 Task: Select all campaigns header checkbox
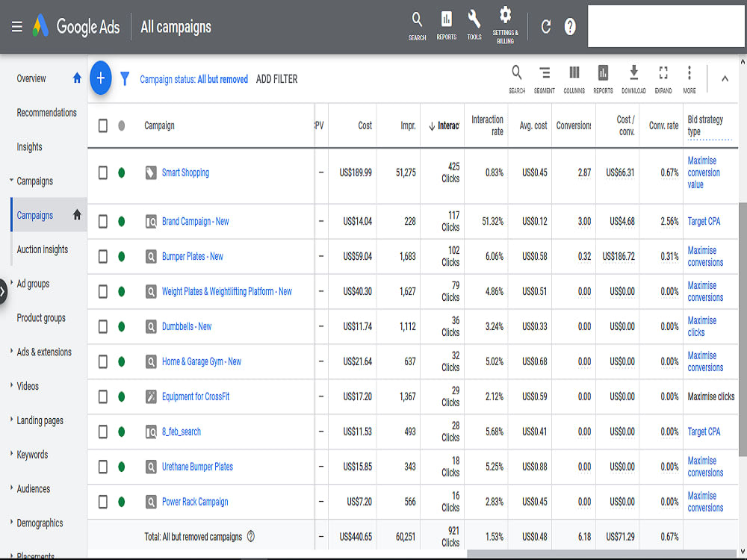pyautogui.click(x=103, y=125)
